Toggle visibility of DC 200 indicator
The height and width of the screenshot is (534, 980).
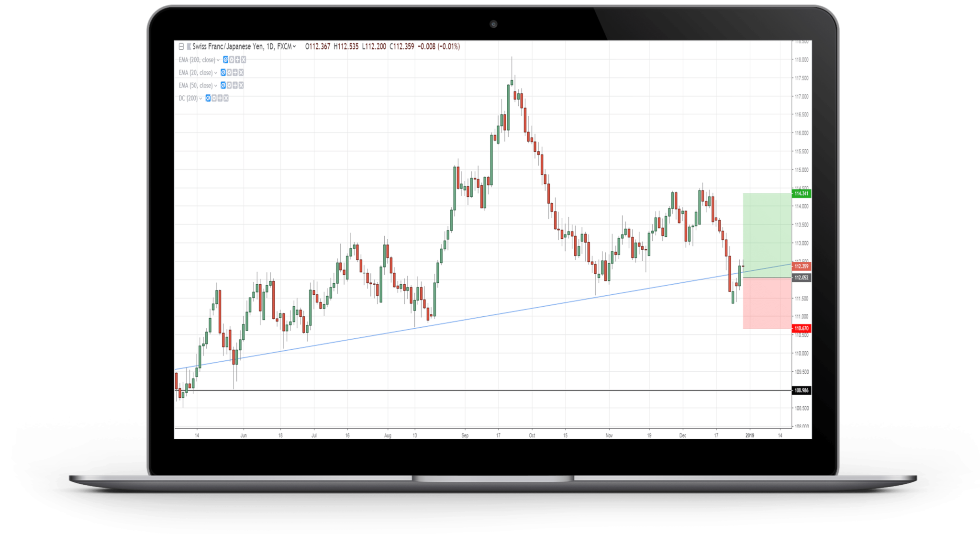208,98
